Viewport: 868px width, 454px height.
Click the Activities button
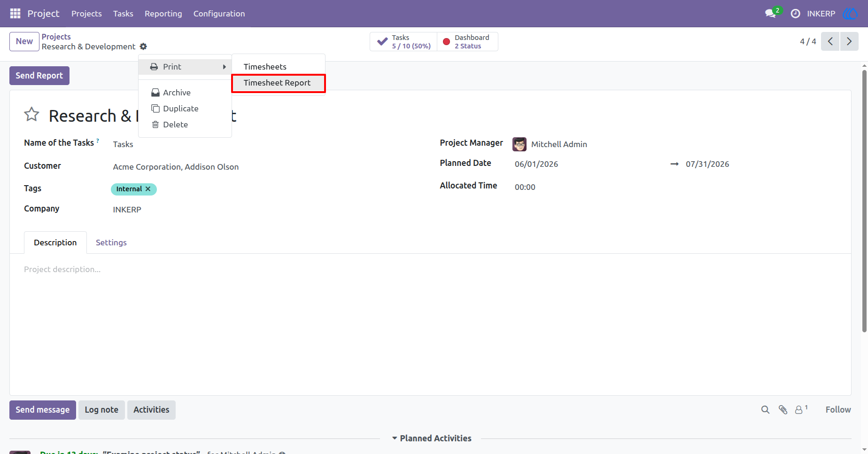coord(151,410)
